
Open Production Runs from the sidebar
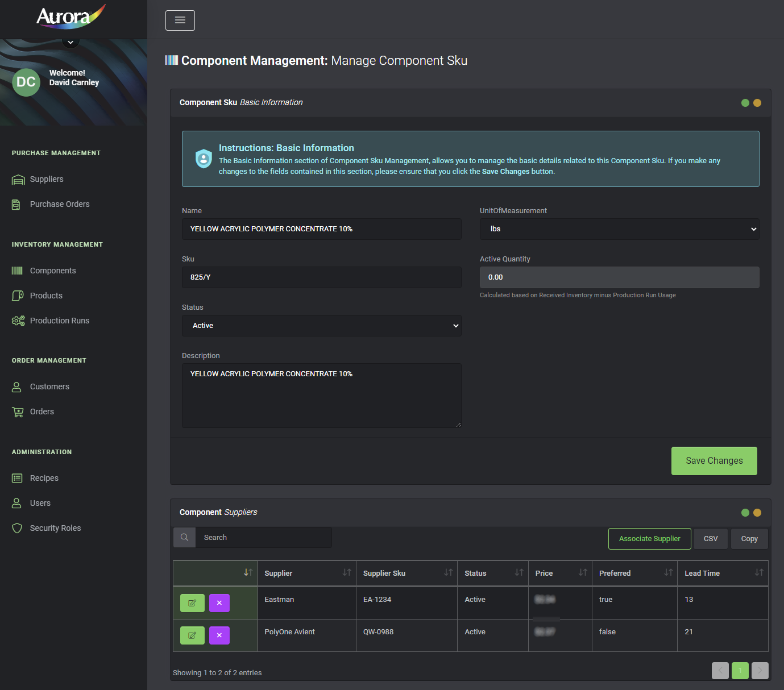tap(59, 321)
